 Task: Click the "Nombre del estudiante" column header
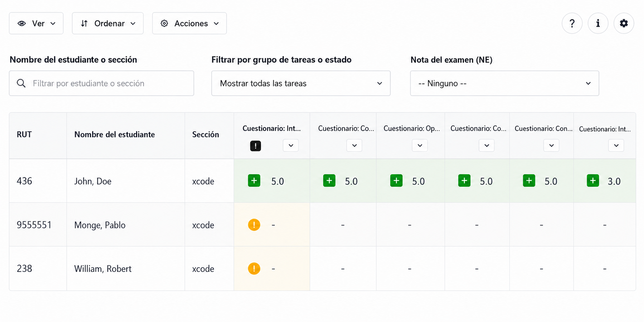point(115,134)
